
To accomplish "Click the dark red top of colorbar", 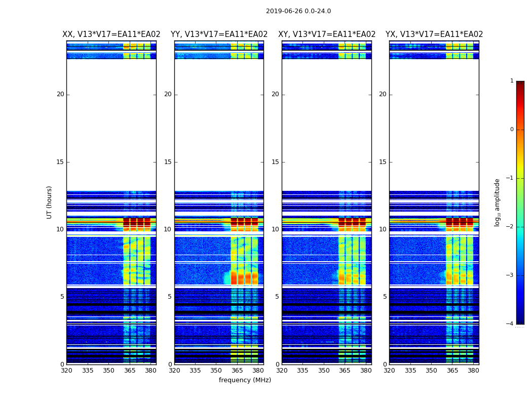I will [520, 84].
